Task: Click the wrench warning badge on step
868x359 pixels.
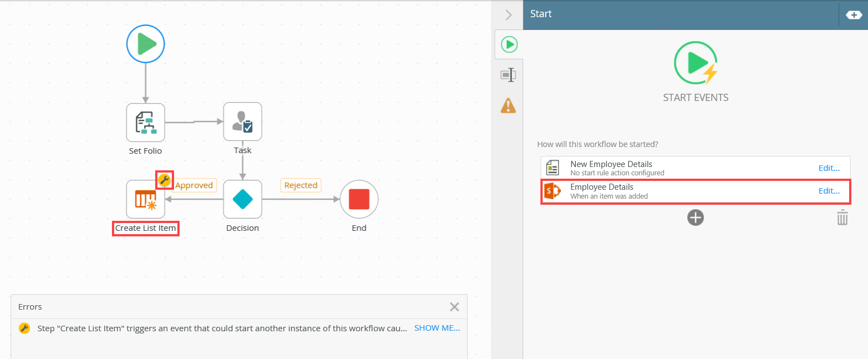Action: (x=164, y=180)
